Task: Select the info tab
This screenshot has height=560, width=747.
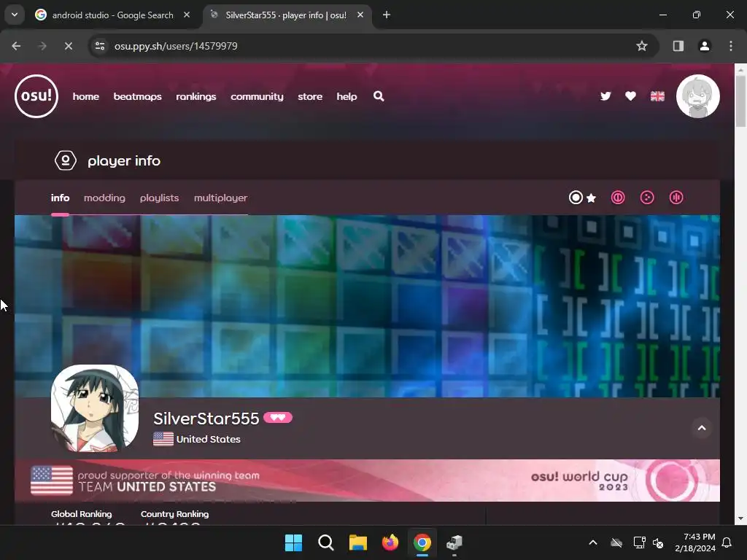Action: [60, 198]
